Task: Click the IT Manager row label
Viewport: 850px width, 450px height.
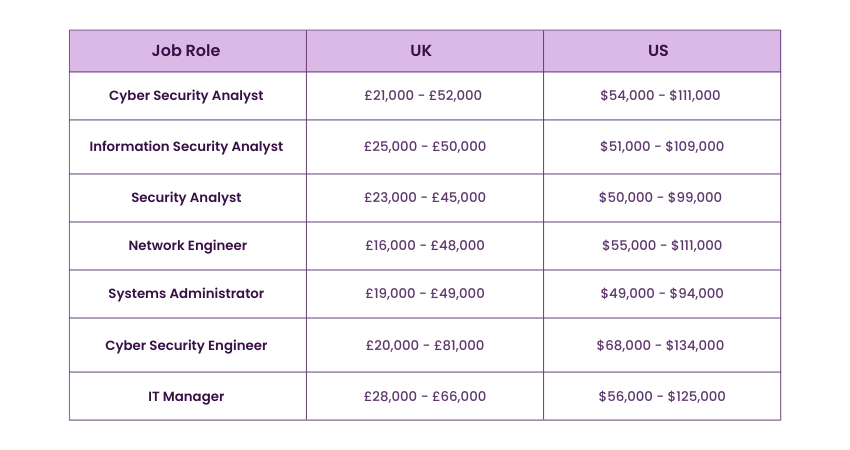Action: coord(186,396)
